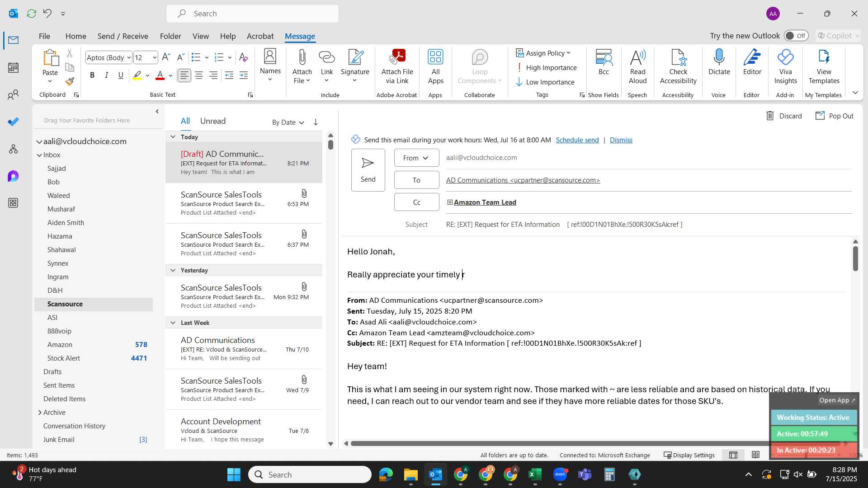Viewport: 868px width, 488px height.
Task: Run Check Accessibility icon
Action: pos(678,66)
